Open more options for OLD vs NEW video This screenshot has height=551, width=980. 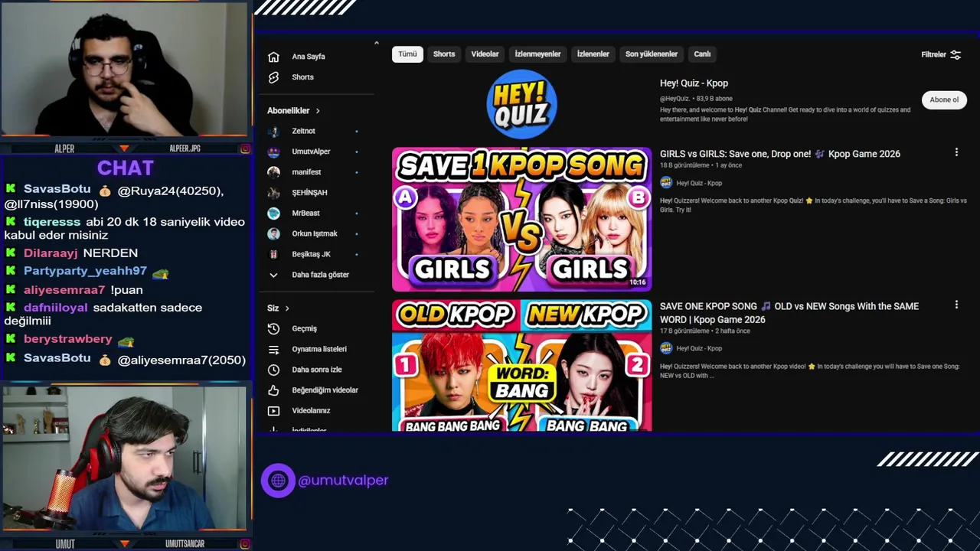[x=956, y=305]
